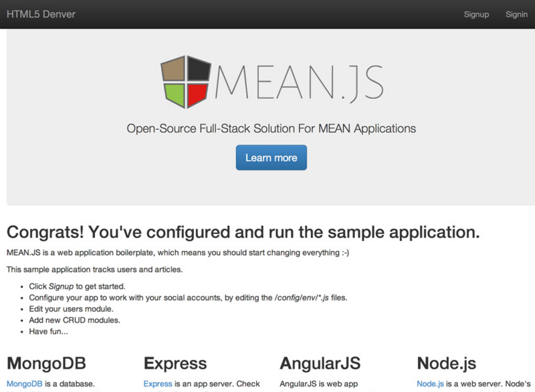Click the 'Congrats! You've configured' heading

click(243, 232)
